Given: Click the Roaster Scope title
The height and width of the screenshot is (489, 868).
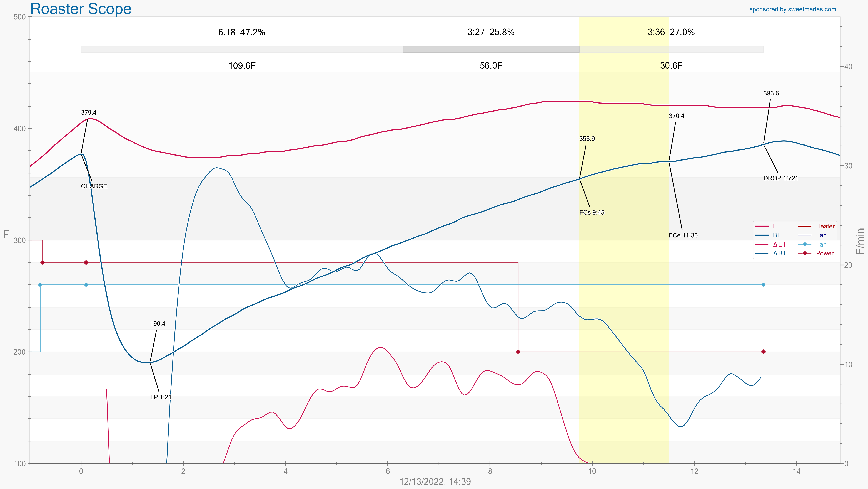Looking at the screenshot, I should (x=81, y=9).
